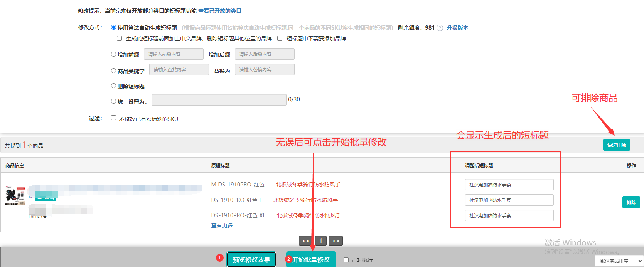Click 排除 button for the product row

point(631,202)
